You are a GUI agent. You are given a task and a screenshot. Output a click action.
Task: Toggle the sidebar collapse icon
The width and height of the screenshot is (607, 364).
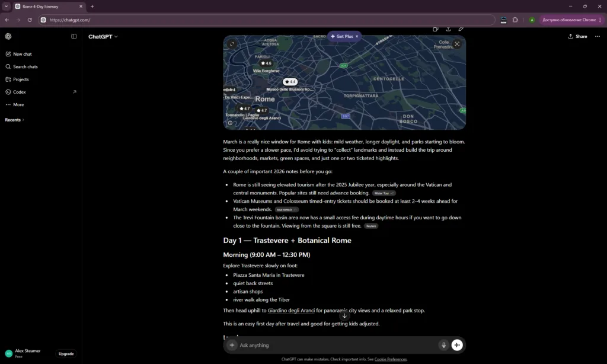(74, 36)
